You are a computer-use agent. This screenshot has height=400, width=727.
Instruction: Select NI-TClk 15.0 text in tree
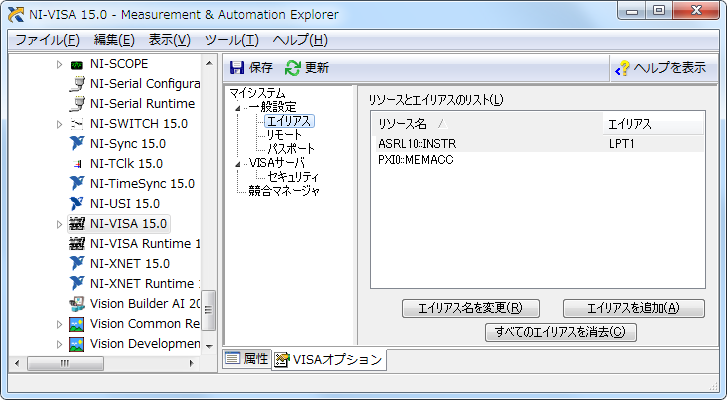click(127, 164)
